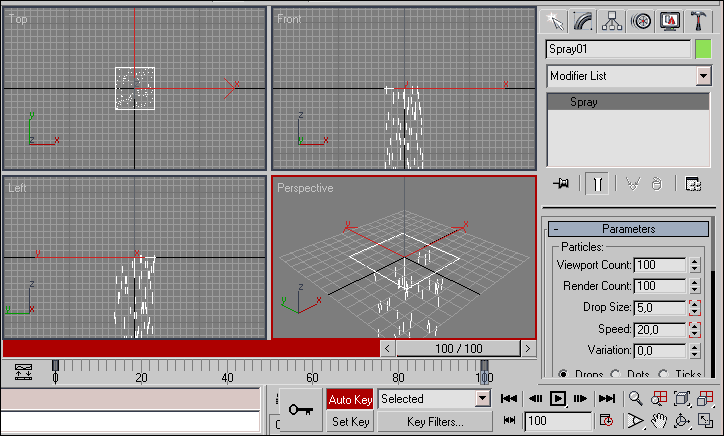The width and height of the screenshot is (724, 436).
Task: Select the Pan View hand tool
Action: point(659,421)
